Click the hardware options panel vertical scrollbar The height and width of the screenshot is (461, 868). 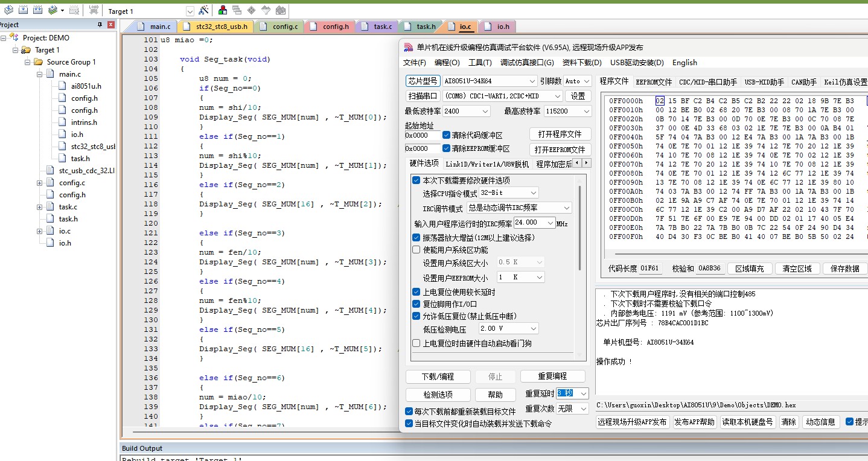coord(579,228)
